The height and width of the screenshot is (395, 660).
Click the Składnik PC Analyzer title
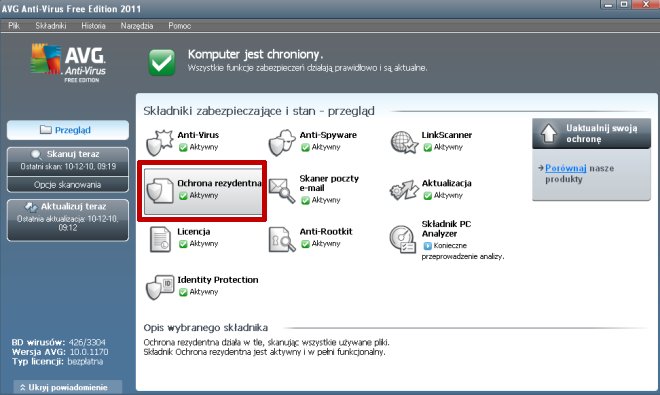point(446,229)
